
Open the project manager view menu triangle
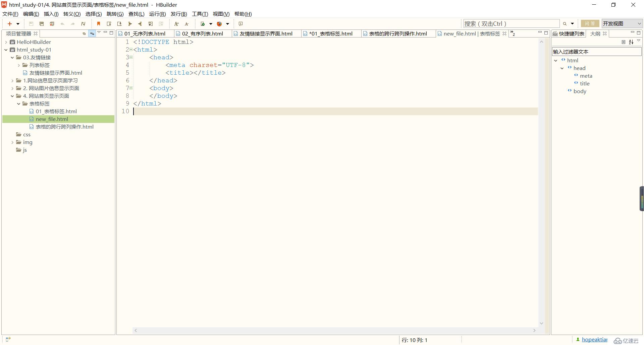[x=99, y=32]
